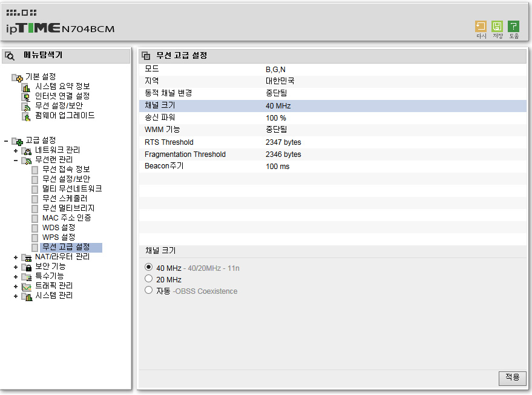Click the 메뉴탐색기 search icon
This screenshot has width=532, height=395.
click(10, 56)
